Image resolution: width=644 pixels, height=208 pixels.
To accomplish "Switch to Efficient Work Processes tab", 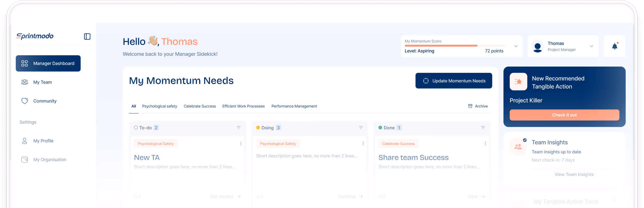I will [x=243, y=106].
